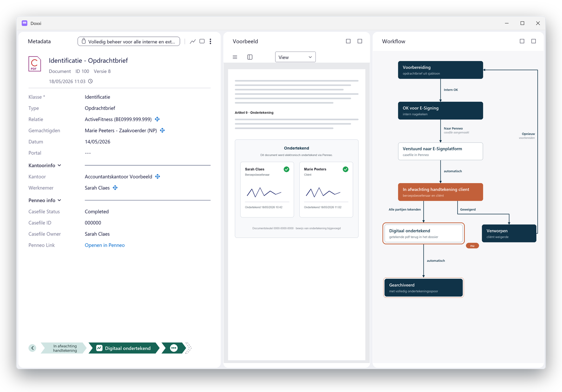Click the 'Voorbereiding' workflow node
Viewport: 562px width, 392px height.
tap(440, 70)
